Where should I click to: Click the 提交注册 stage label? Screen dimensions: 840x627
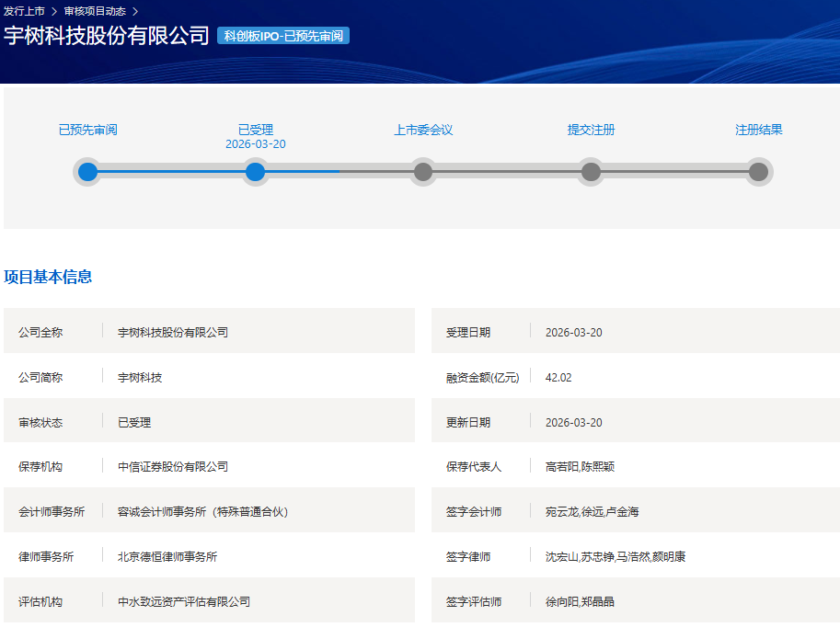(591, 130)
